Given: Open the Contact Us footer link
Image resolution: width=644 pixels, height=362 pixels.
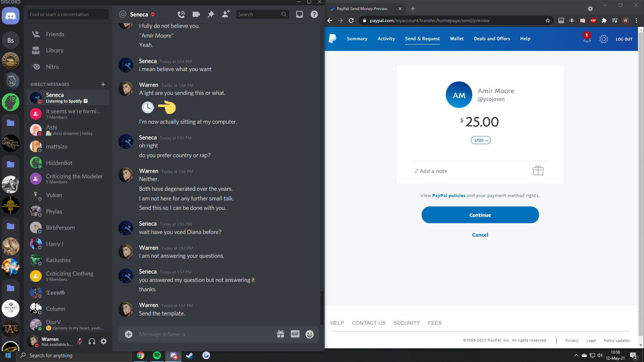Looking at the screenshot, I should (x=369, y=323).
